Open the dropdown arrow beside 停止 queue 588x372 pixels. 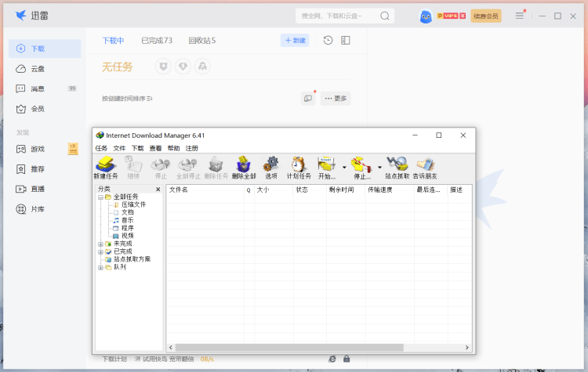(x=379, y=168)
